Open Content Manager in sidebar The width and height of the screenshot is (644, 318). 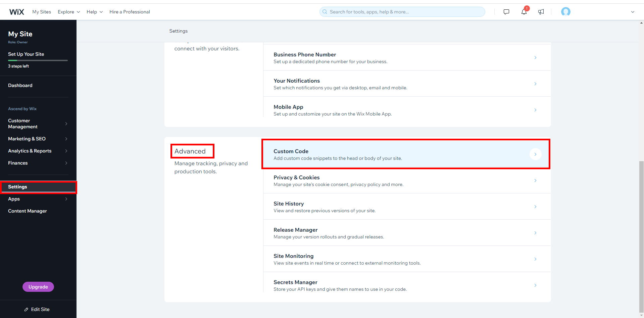tap(28, 211)
